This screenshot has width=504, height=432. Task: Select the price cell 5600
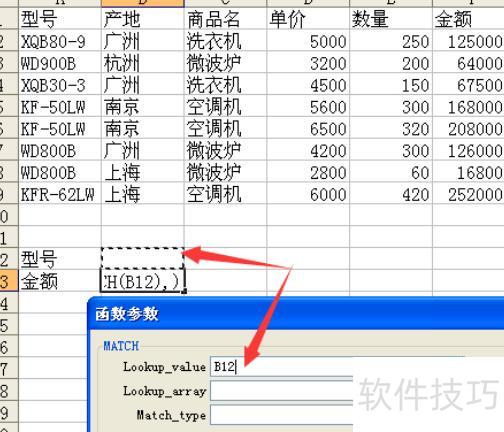click(x=308, y=106)
